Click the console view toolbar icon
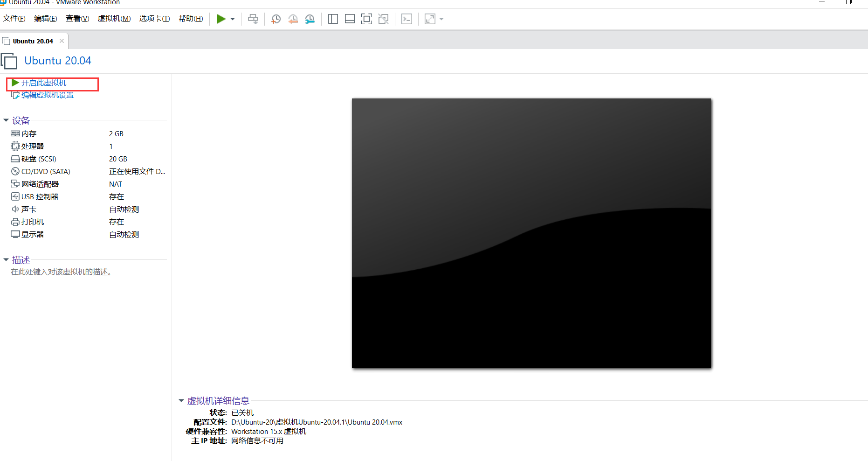 point(406,19)
